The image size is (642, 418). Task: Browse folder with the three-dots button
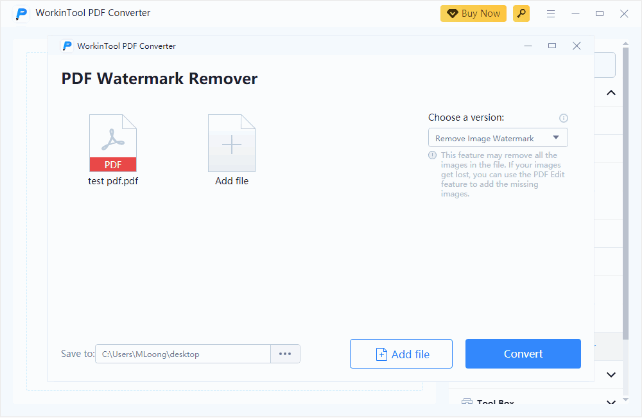pos(285,354)
